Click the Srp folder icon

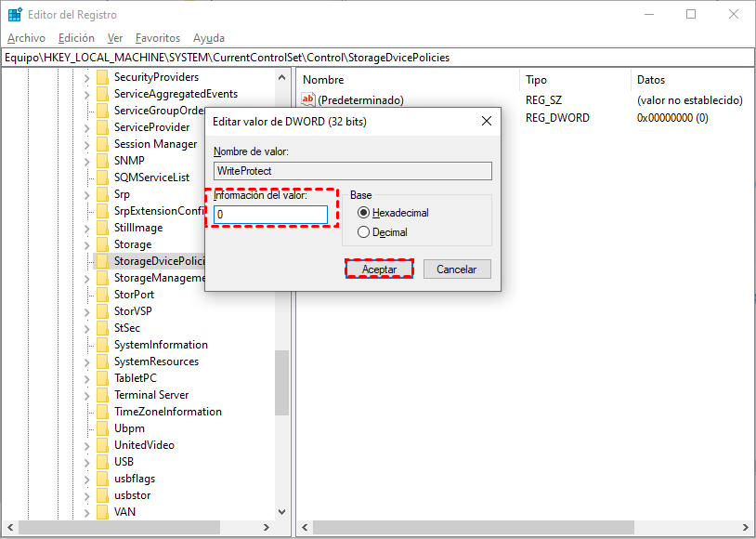pos(102,194)
